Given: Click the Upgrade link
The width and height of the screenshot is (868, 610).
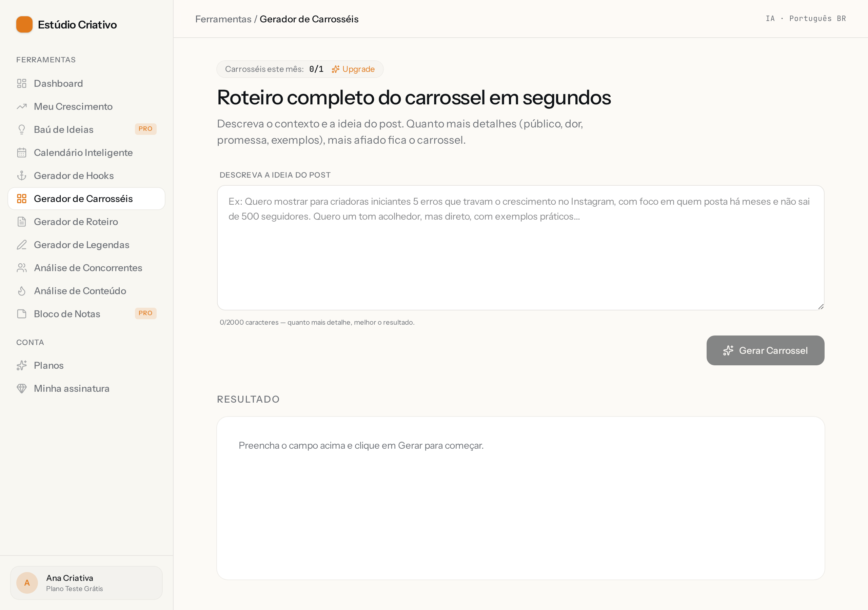Looking at the screenshot, I should coord(353,69).
